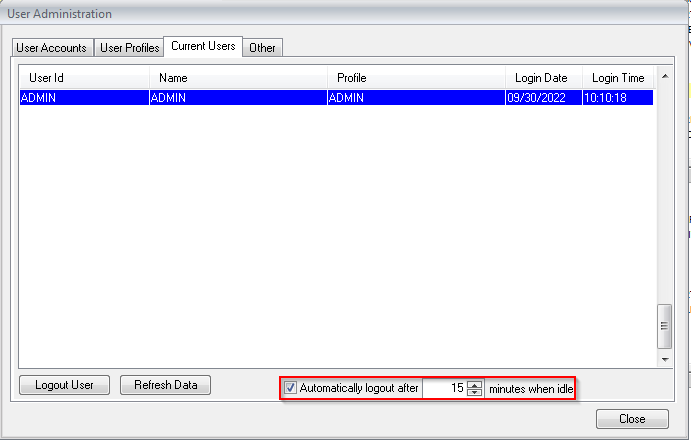Decrease idle minutes with spinner down arrow
Screen dimensions: 691x440
tap(475, 392)
